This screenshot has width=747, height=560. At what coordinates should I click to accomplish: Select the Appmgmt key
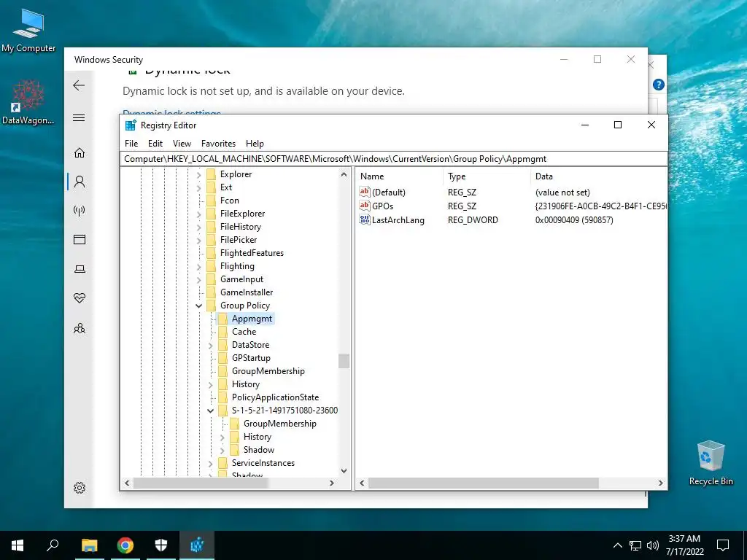pyautogui.click(x=252, y=319)
